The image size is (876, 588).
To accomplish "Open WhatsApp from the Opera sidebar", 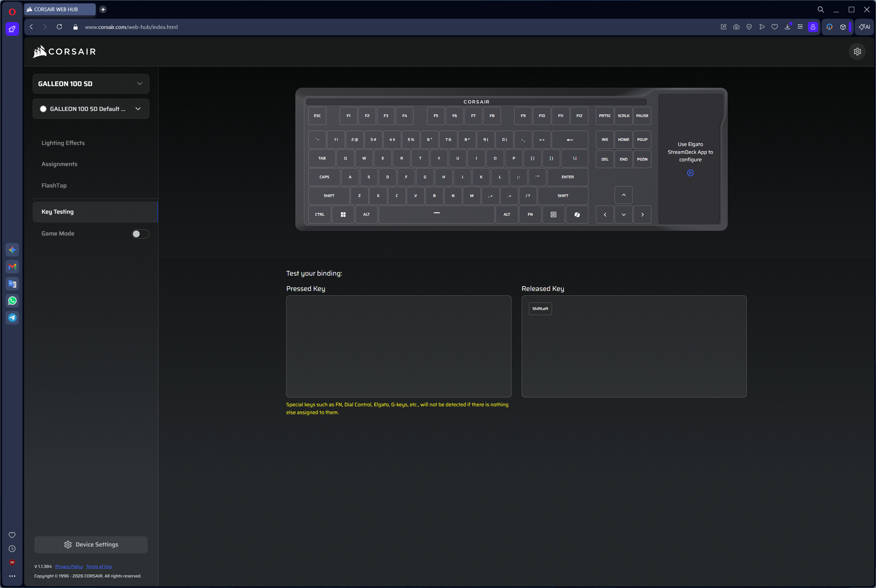I will [12, 300].
